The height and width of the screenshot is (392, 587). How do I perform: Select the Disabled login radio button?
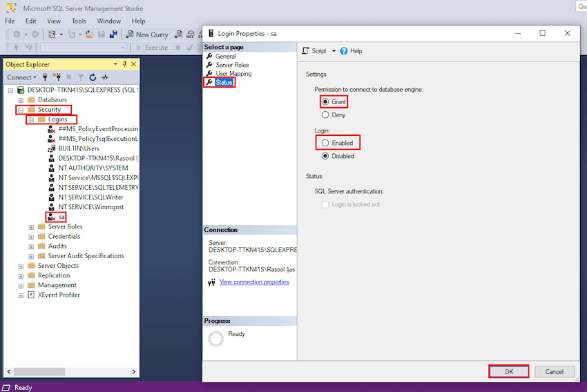pos(325,156)
